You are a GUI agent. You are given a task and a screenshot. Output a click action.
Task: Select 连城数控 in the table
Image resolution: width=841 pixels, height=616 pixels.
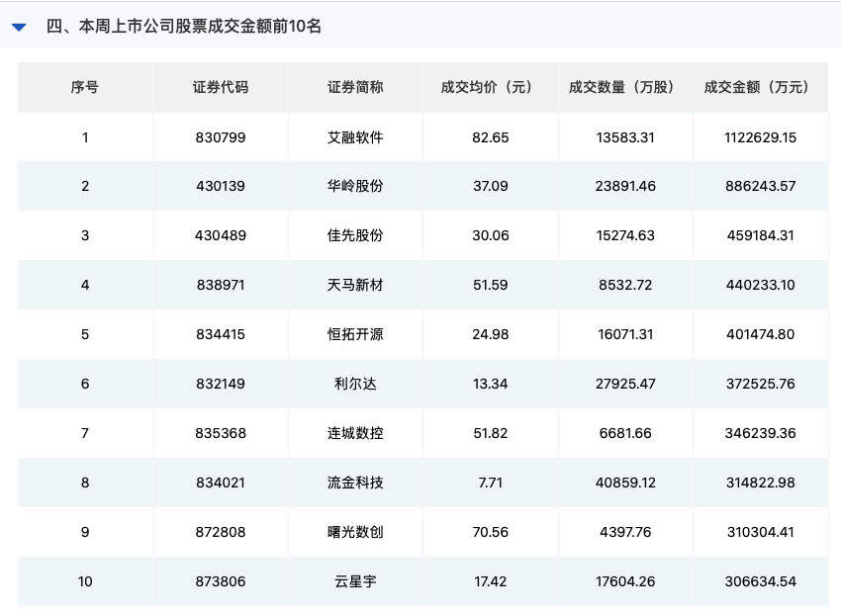pyautogui.click(x=355, y=433)
